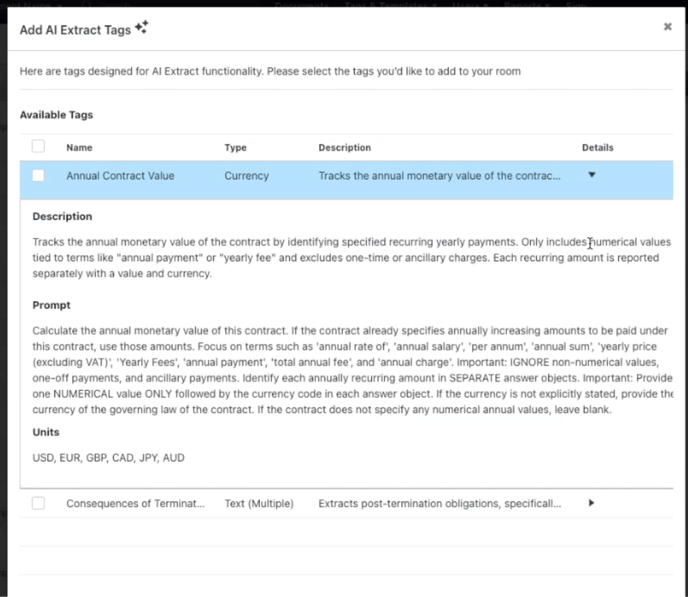Click the Description column header
This screenshot has height=597, width=688.
point(344,148)
